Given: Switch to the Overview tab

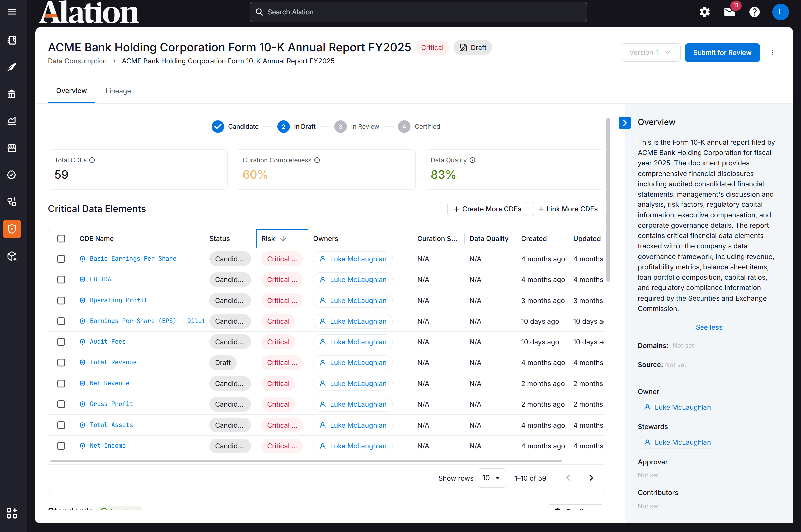Looking at the screenshot, I should click(x=71, y=91).
